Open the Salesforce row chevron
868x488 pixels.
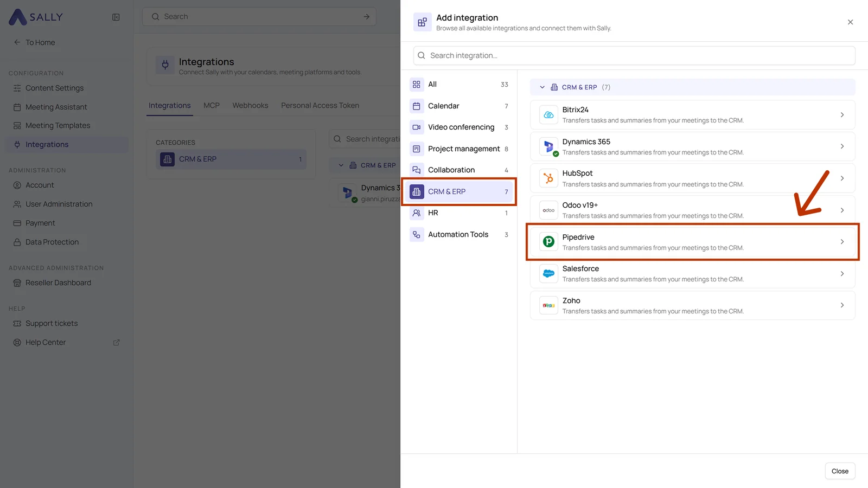click(842, 274)
